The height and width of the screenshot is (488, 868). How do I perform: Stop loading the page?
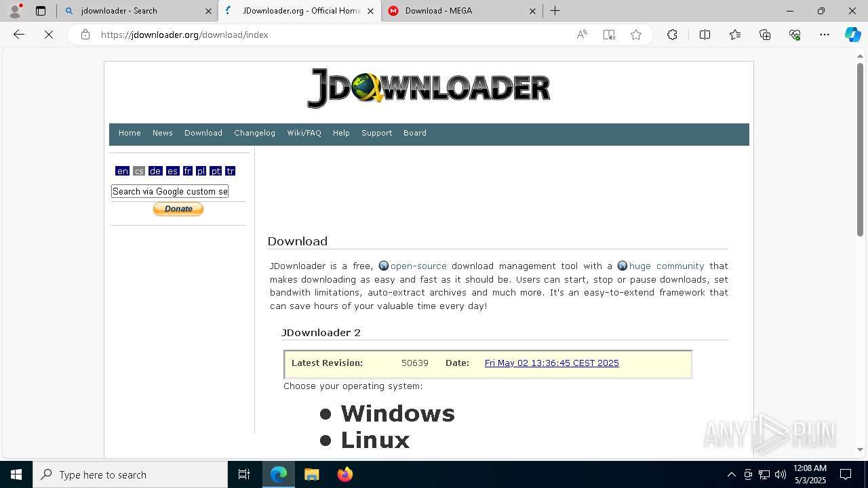(x=49, y=35)
